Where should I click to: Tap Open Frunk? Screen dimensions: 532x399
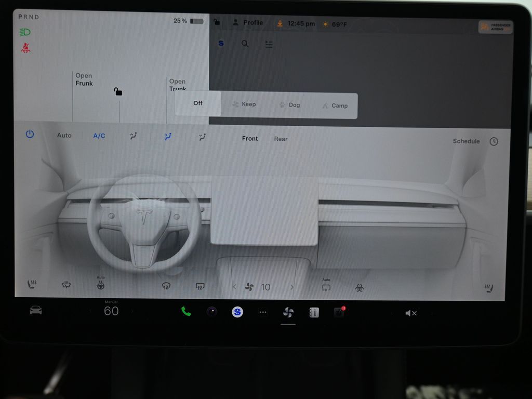(x=84, y=79)
